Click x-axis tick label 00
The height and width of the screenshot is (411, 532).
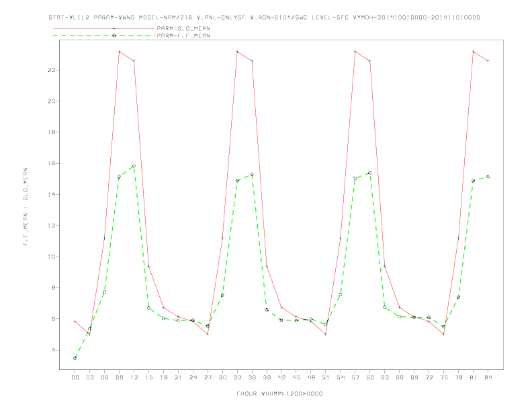click(x=75, y=377)
